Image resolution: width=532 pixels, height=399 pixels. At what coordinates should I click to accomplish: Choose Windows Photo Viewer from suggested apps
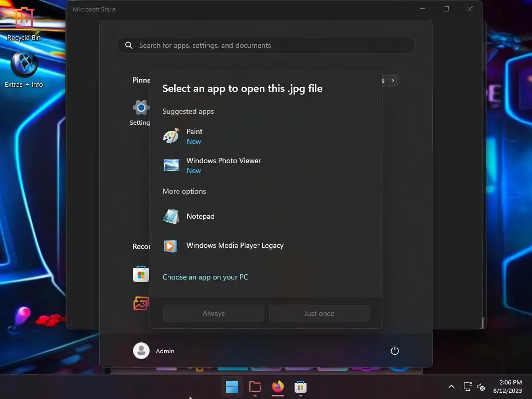(x=265, y=166)
